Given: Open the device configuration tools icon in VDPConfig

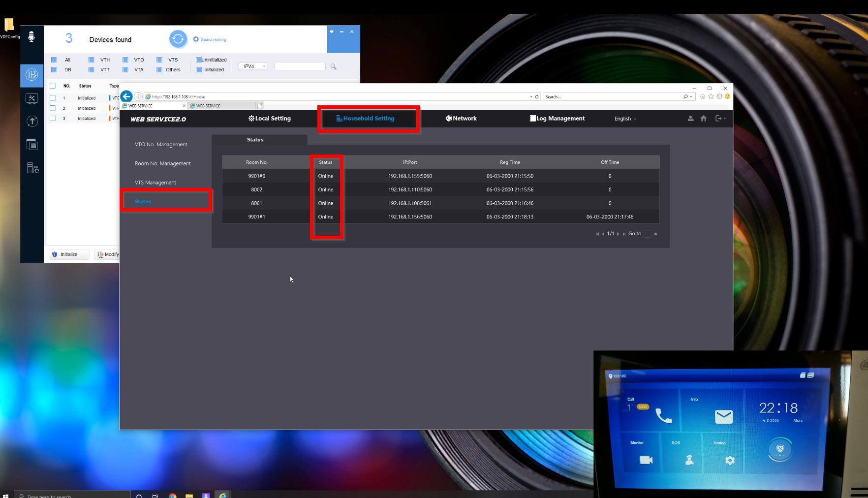Looking at the screenshot, I should (x=31, y=98).
